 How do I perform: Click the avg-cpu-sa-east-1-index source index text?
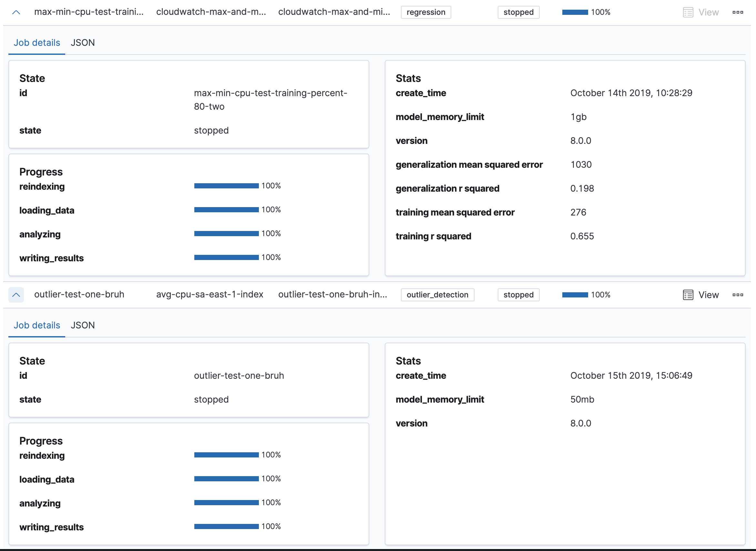209,295
